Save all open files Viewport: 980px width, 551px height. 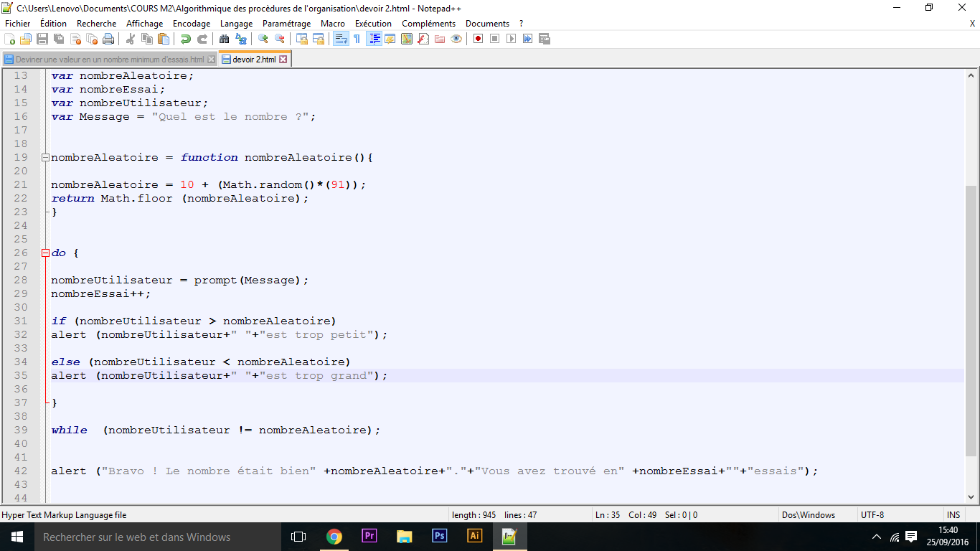click(60, 39)
